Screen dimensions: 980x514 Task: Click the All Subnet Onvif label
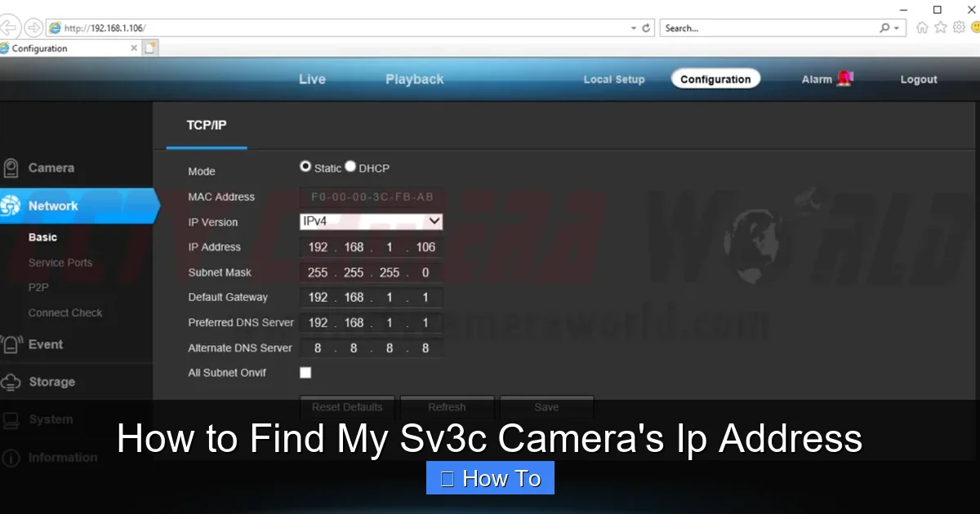(227, 373)
